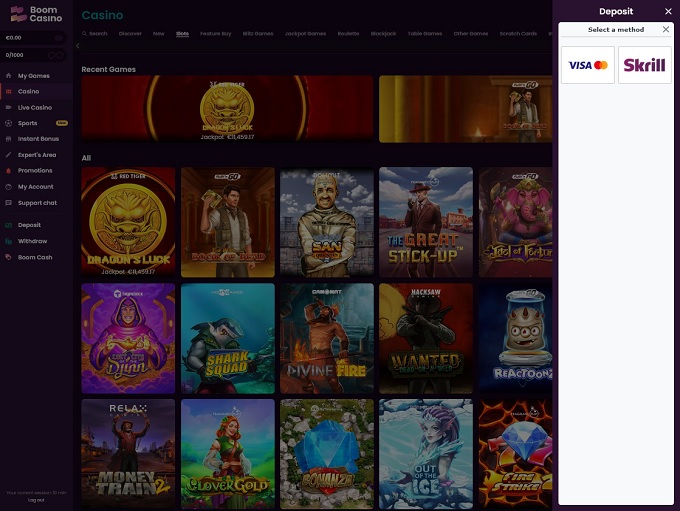The height and width of the screenshot is (511, 680).
Task: Choose Skrill as deposit method
Action: point(644,65)
